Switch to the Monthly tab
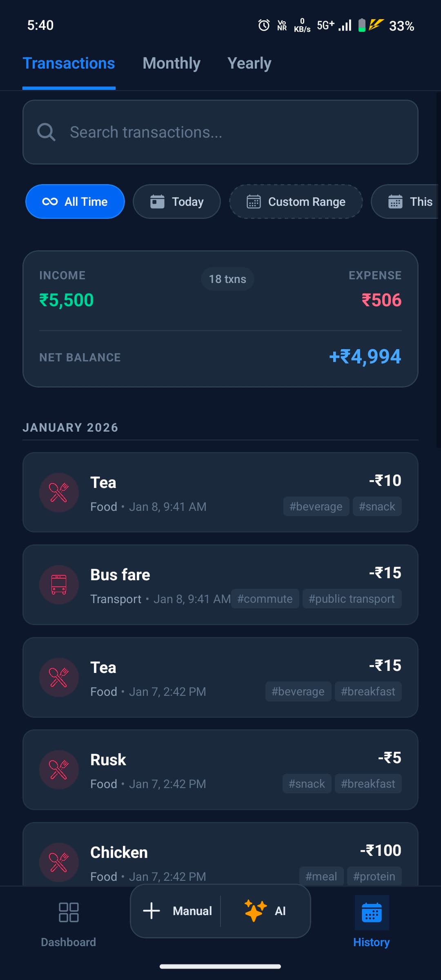Image resolution: width=441 pixels, height=980 pixels. coord(171,63)
